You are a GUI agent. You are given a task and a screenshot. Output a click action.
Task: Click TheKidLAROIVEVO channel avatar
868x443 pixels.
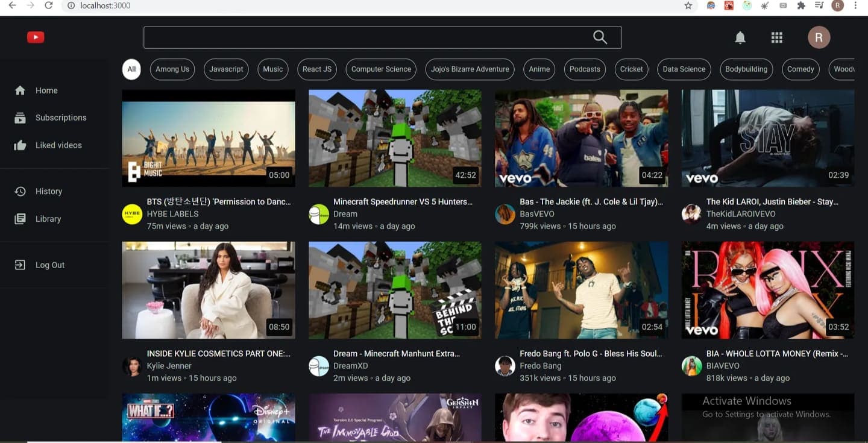691,214
